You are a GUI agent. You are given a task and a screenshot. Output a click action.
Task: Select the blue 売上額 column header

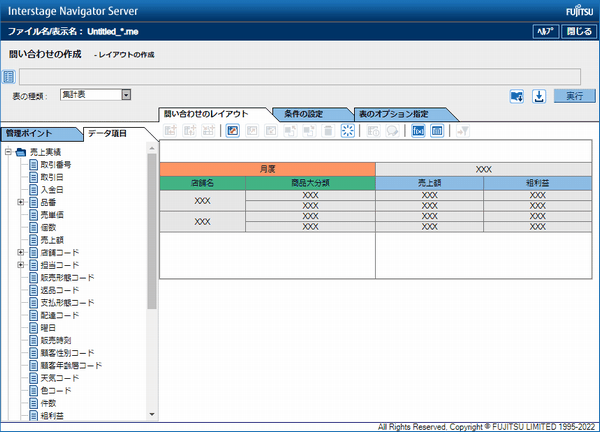pyautogui.click(x=429, y=183)
